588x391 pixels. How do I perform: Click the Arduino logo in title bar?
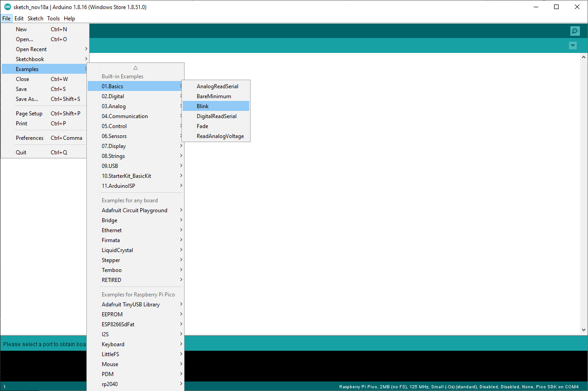[7, 7]
